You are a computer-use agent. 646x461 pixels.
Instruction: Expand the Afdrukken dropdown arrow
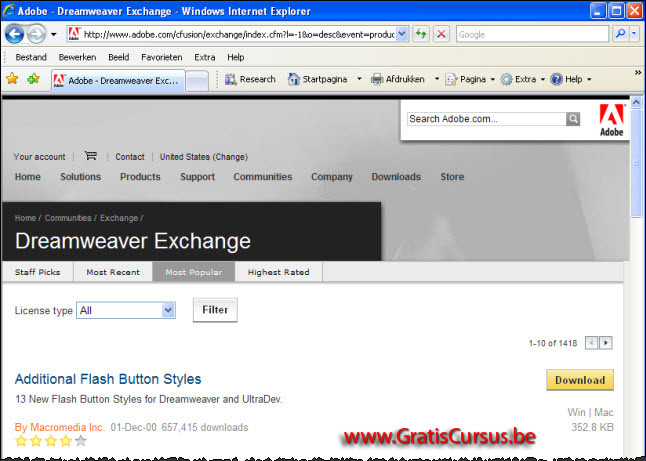[x=437, y=79]
